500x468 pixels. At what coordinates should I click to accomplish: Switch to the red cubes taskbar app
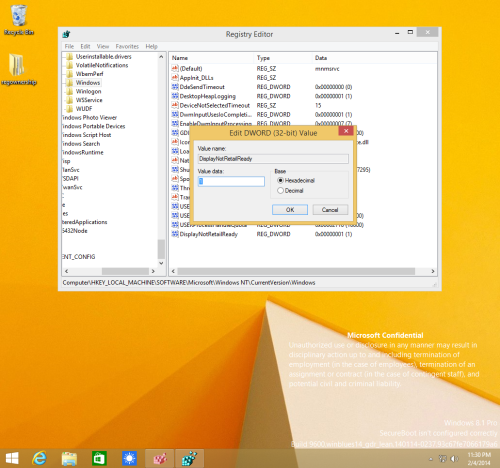coord(160,459)
